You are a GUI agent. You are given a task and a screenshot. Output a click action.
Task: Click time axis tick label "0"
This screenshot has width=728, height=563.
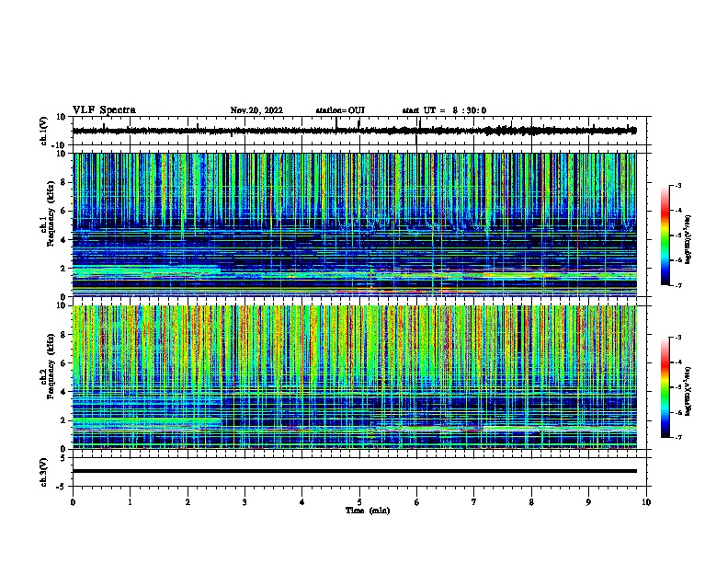pos(73,502)
